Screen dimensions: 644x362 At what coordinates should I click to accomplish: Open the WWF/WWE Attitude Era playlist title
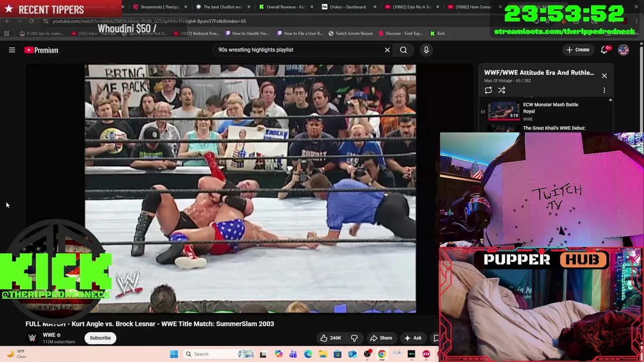click(539, 72)
